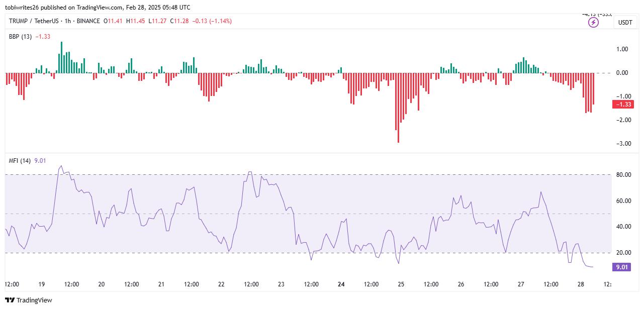Screen dimensions: 644x309
Task: Click the BBP (13) indicator label
Action: click(20, 36)
